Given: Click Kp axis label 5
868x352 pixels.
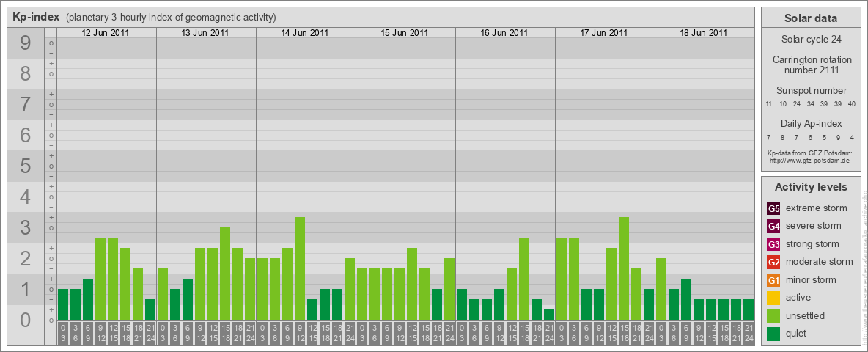Looking at the screenshot, I should point(25,166).
